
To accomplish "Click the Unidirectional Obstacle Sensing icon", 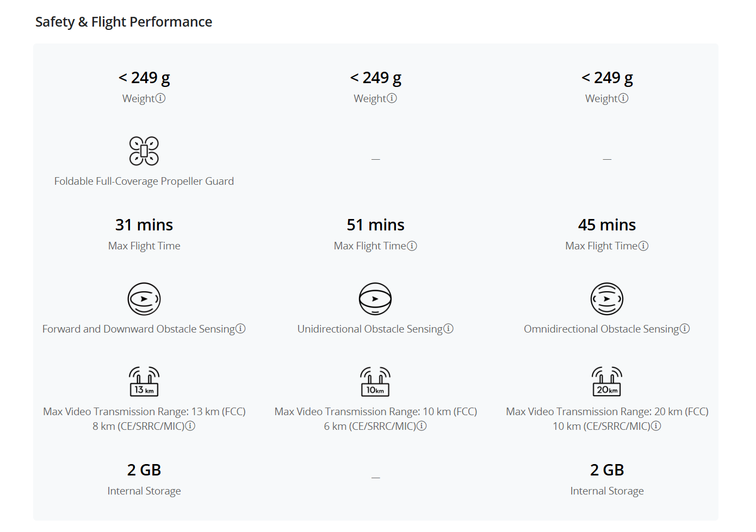I will (375, 299).
